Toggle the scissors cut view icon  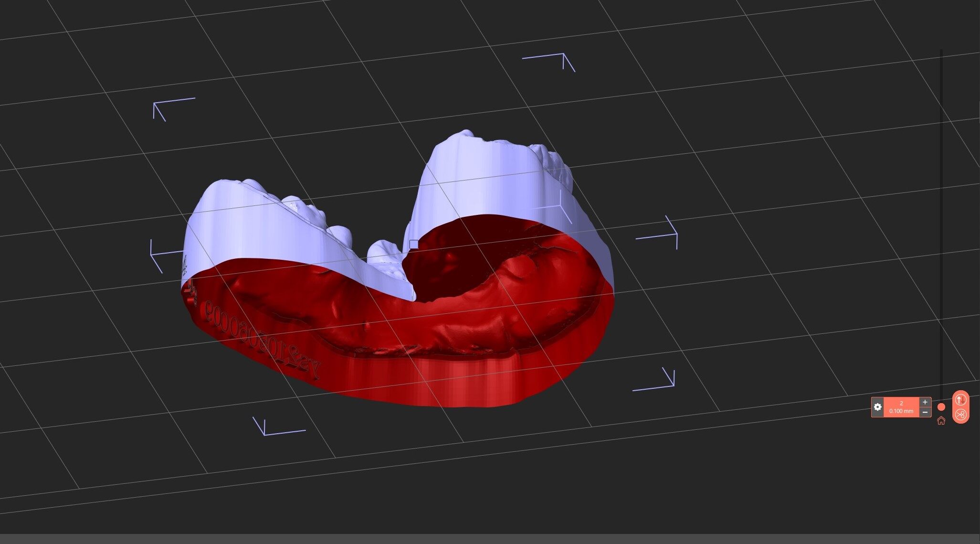(x=960, y=415)
